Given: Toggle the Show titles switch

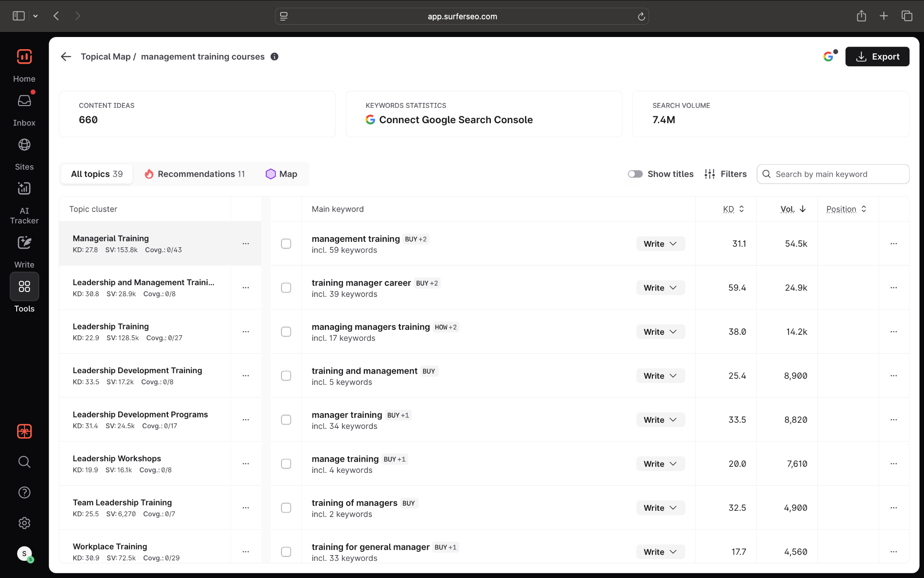Looking at the screenshot, I should pyautogui.click(x=635, y=174).
